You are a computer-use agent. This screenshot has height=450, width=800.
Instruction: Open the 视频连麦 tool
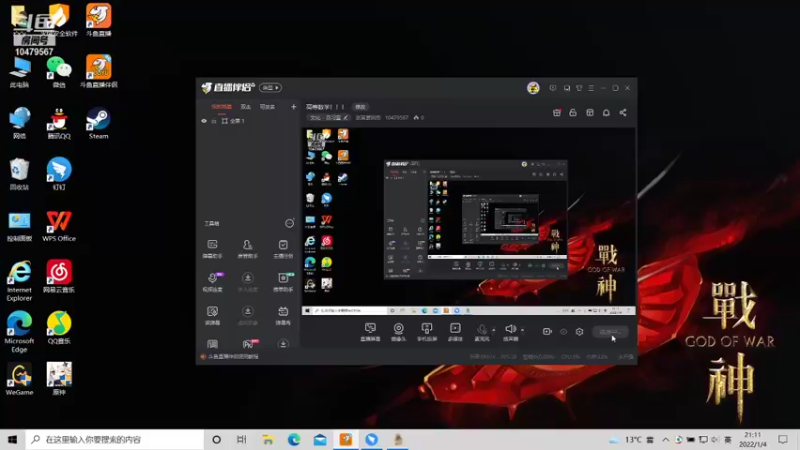pyautogui.click(x=212, y=282)
